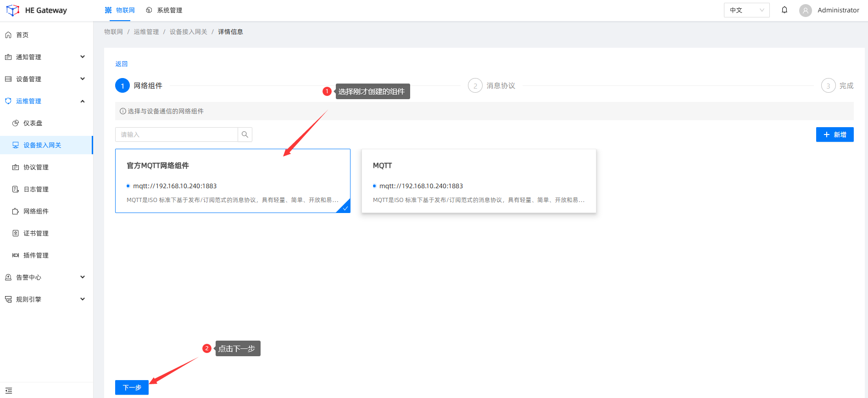868x398 pixels.
Task: Click 设备接入网关 in the breadcrumb
Action: point(189,32)
